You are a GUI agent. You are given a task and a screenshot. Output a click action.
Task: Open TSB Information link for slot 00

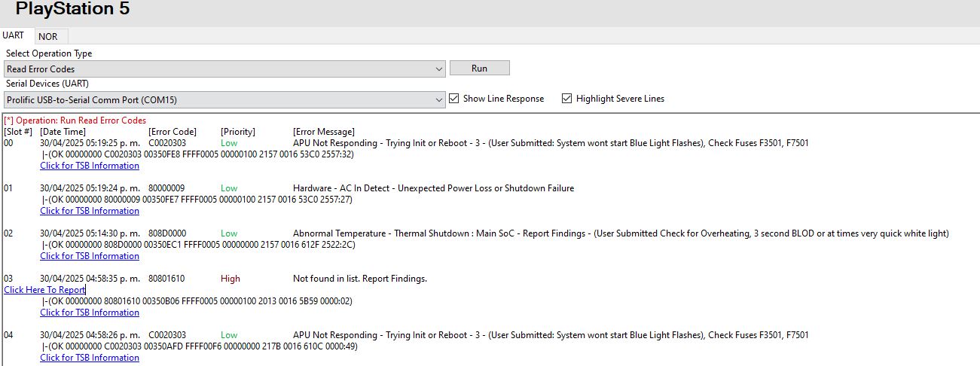pyautogui.click(x=90, y=166)
